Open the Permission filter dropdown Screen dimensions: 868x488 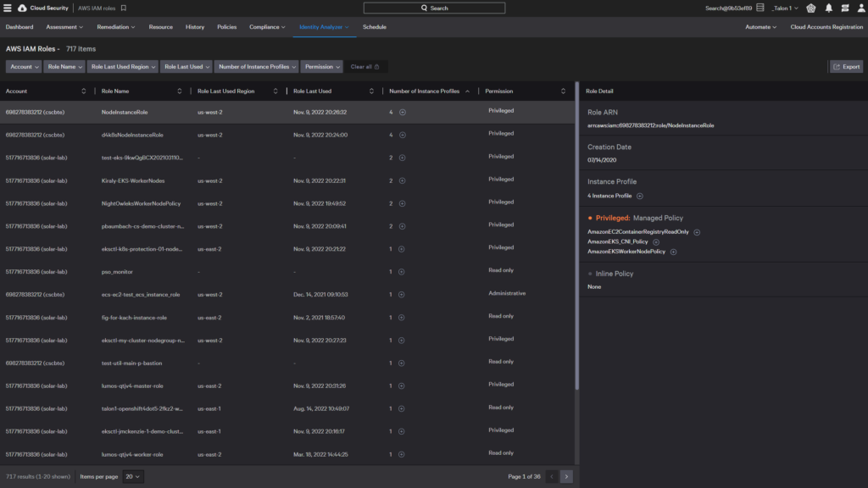(x=321, y=67)
